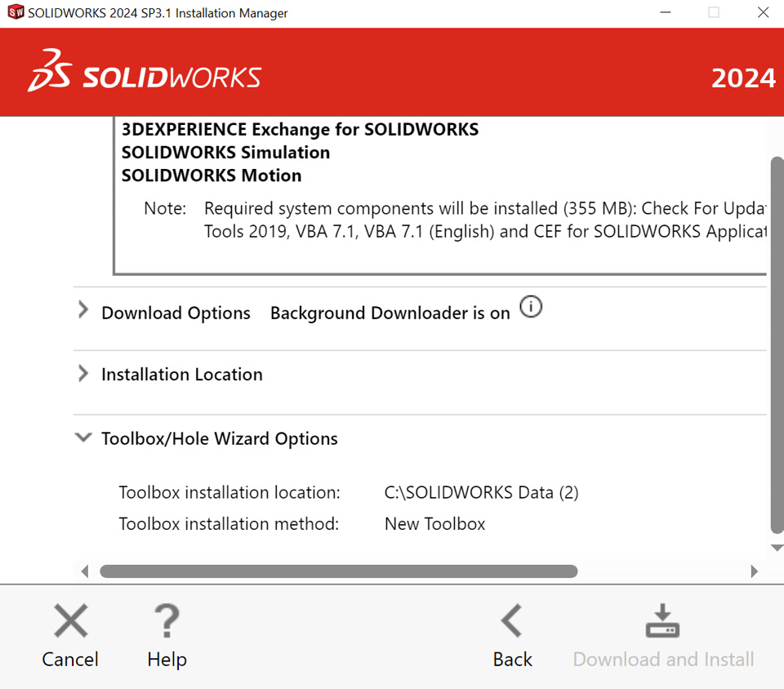Expand the Installation Location section
Viewport: 784px width, 689px height.
(x=82, y=374)
